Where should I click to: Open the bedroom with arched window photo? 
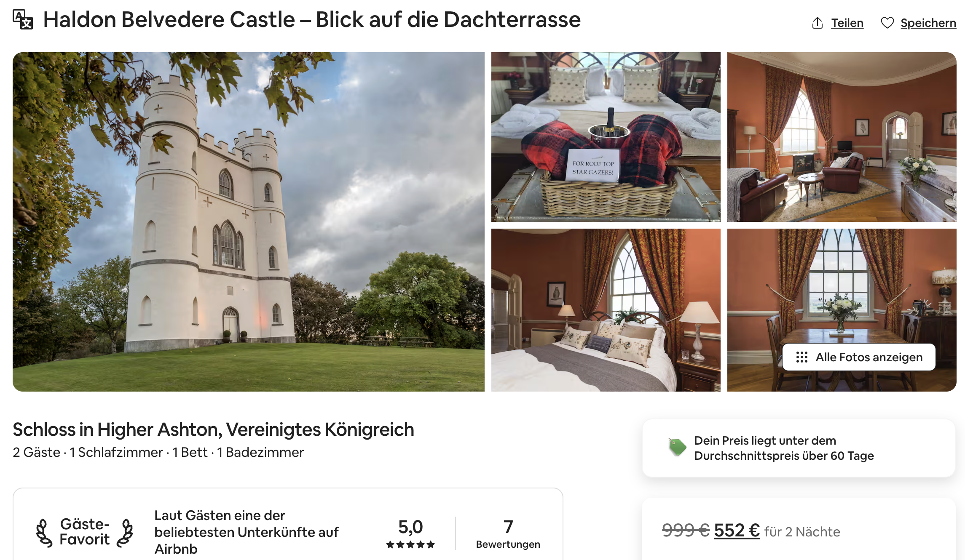606,310
